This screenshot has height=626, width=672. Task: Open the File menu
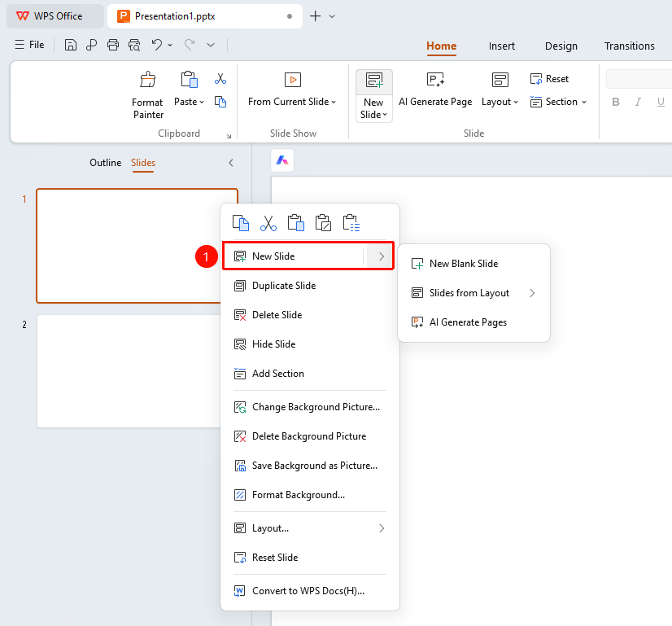click(29, 45)
